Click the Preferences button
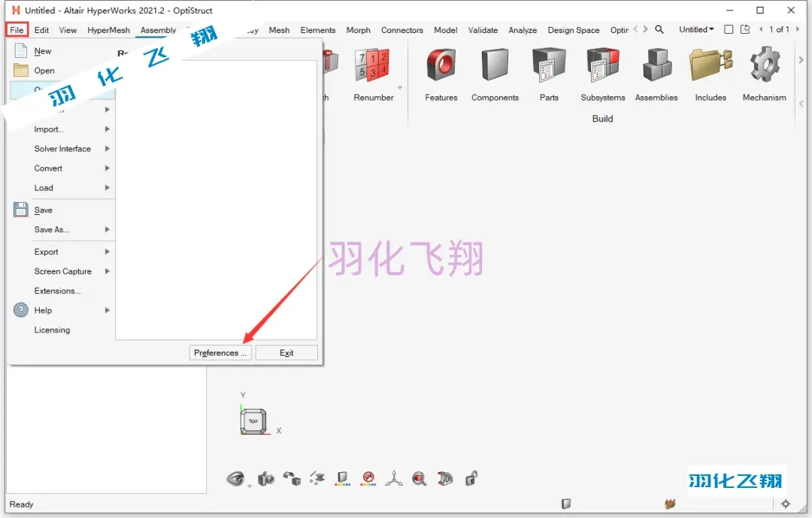 (220, 353)
